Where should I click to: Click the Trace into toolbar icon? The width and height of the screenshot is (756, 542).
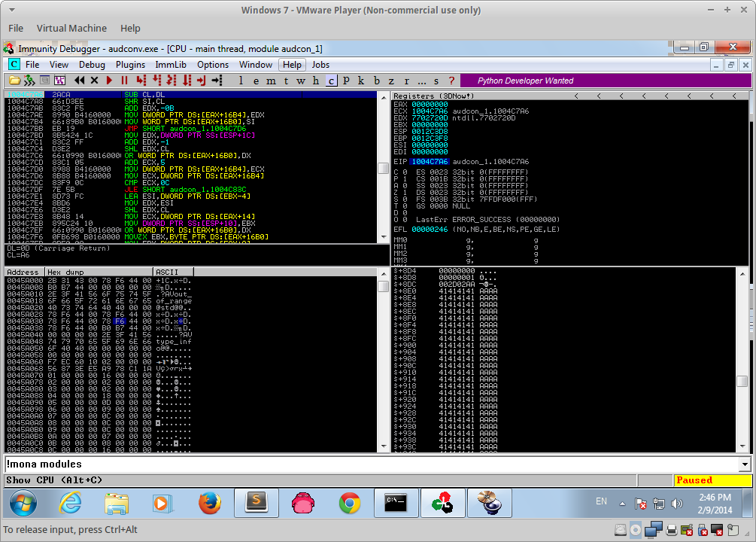(x=172, y=81)
